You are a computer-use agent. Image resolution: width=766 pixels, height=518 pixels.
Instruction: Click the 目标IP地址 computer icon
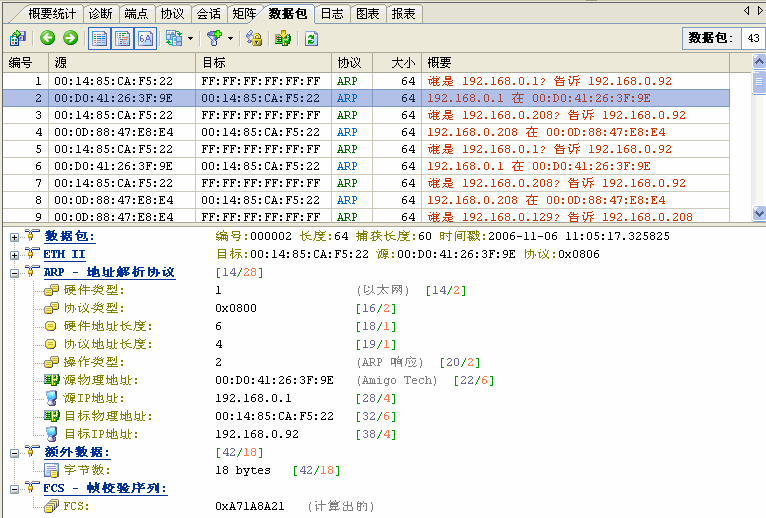point(51,434)
